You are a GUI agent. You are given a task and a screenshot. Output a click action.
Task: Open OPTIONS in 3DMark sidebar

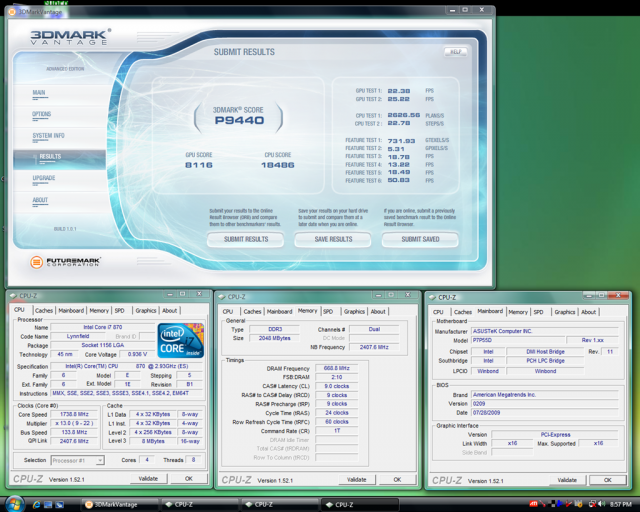pyautogui.click(x=42, y=114)
